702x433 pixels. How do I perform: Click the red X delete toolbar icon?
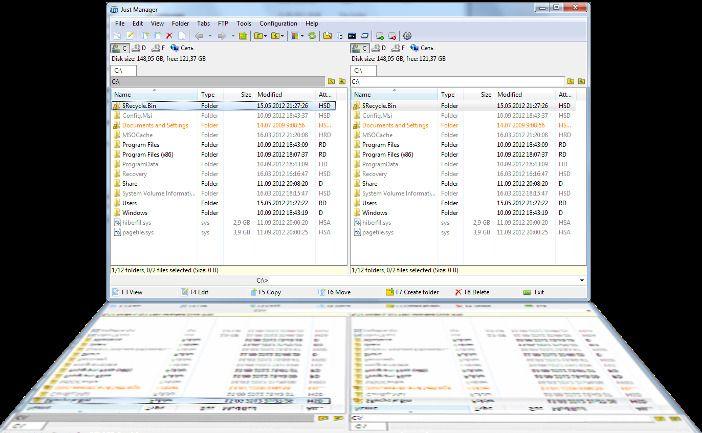(169, 36)
